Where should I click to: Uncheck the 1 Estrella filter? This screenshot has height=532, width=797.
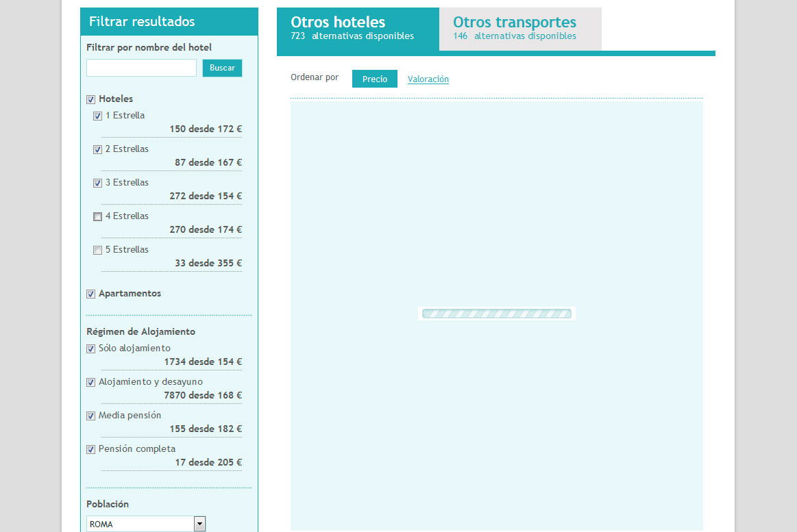click(97, 116)
